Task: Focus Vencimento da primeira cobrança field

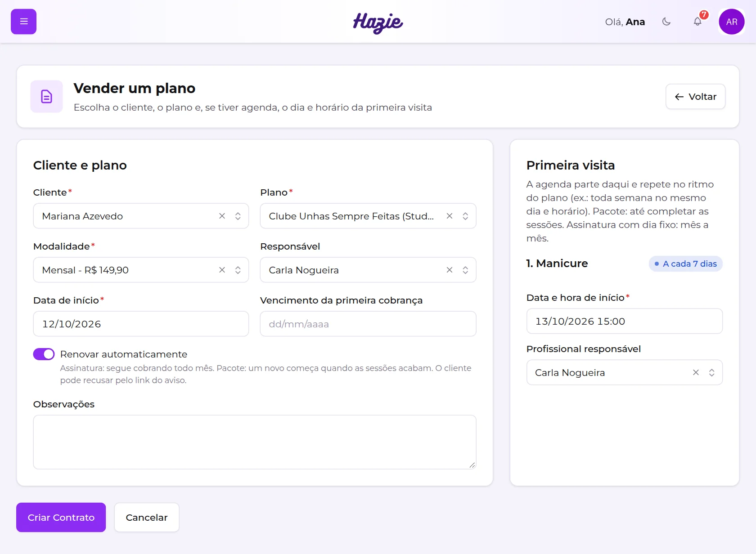Action: pos(368,324)
